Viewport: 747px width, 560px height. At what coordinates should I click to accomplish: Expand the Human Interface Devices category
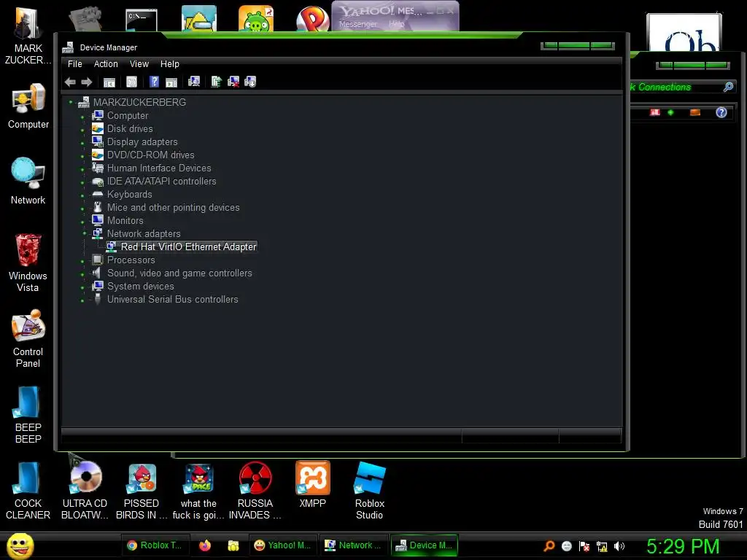[x=82, y=169]
